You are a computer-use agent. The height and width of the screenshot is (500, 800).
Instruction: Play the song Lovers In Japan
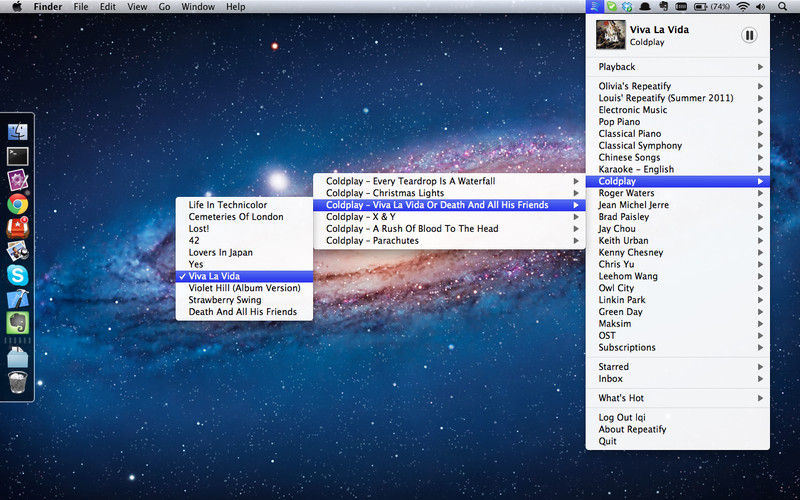244,253
